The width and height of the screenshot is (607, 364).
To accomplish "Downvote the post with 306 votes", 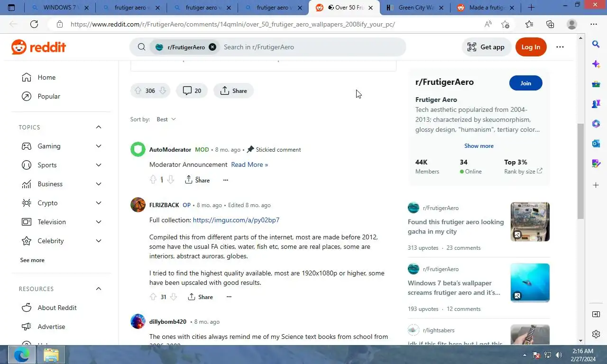I will 163,91.
